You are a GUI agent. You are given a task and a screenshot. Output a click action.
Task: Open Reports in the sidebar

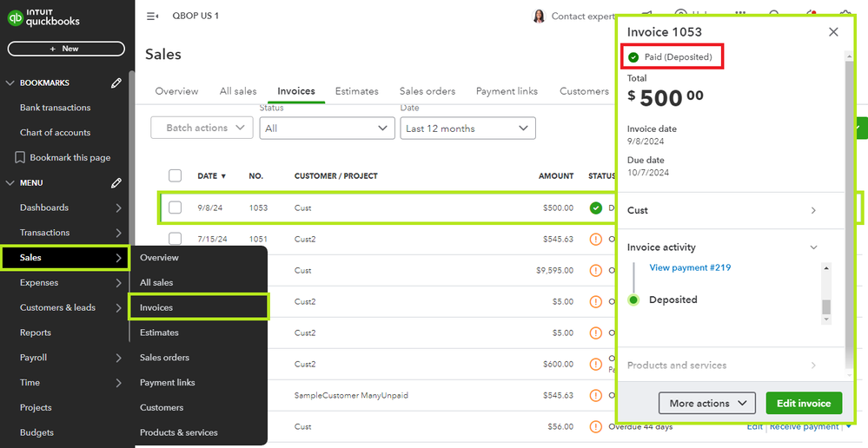[36, 333]
